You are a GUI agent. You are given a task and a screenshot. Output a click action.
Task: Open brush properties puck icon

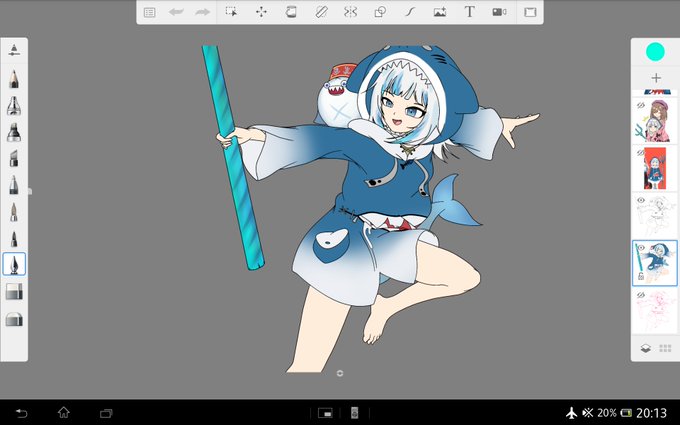[x=14, y=50]
